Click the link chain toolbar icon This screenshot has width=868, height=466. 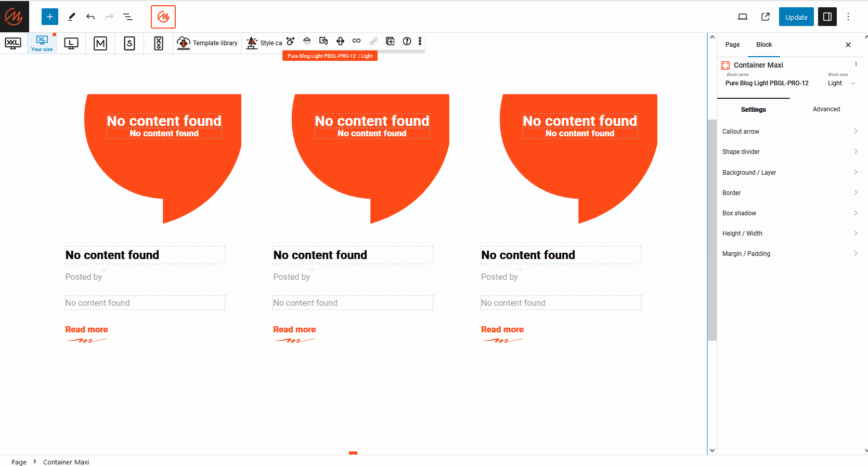373,41
